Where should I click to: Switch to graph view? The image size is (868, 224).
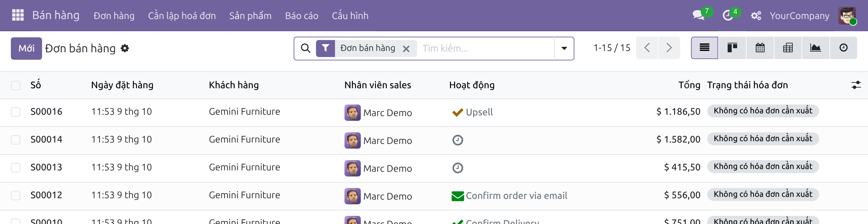tap(816, 48)
